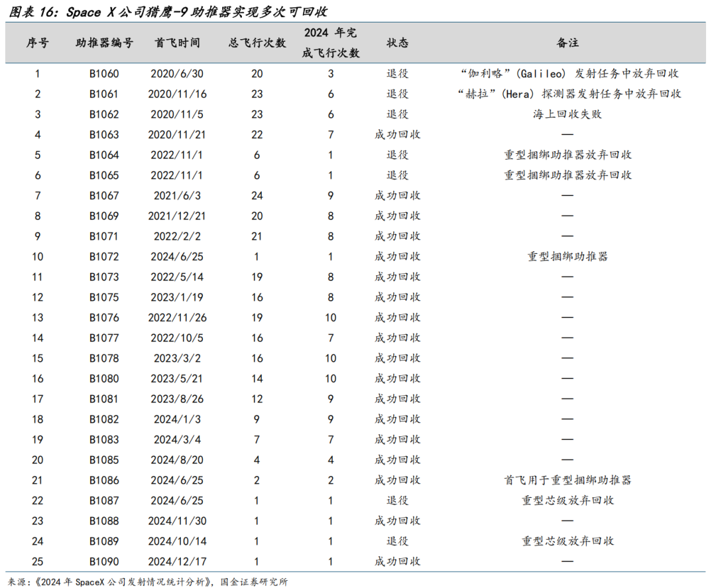Click the note 海上回收失败

click(567, 114)
